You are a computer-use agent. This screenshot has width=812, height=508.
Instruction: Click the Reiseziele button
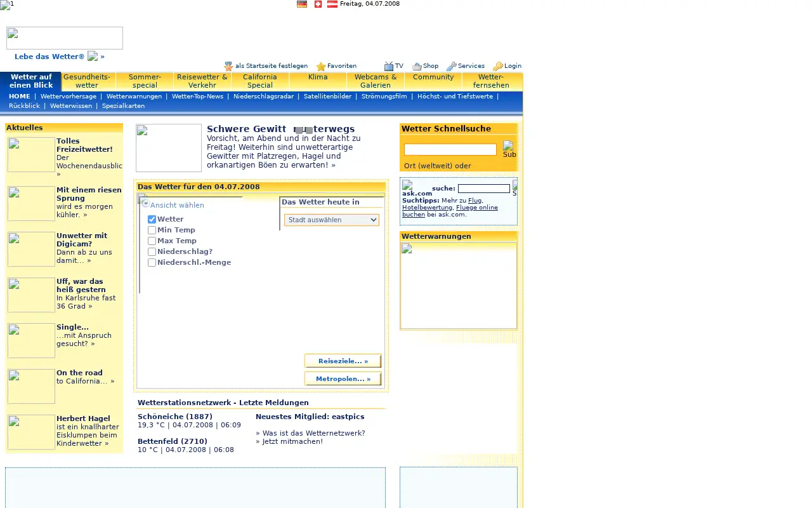(343, 361)
